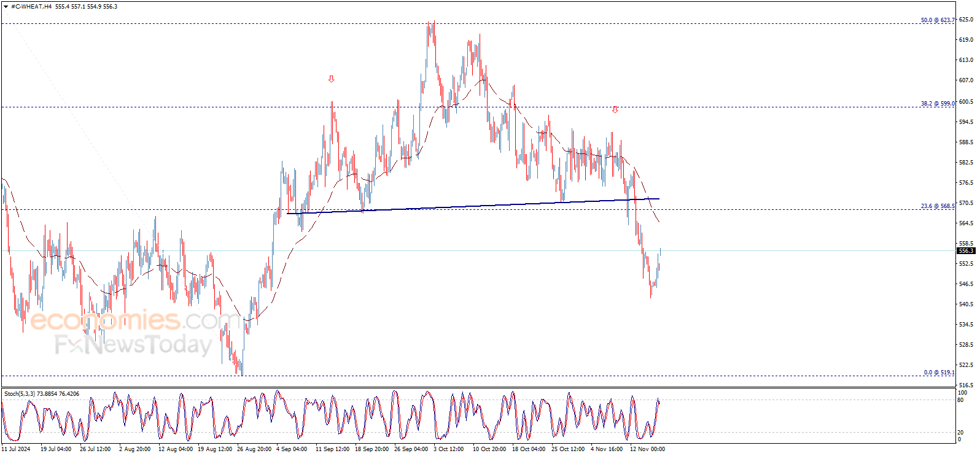This screenshot has height=456, width=980.
Task: Click the 26 Jul 12:00 time label
Action: click(x=95, y=449)
